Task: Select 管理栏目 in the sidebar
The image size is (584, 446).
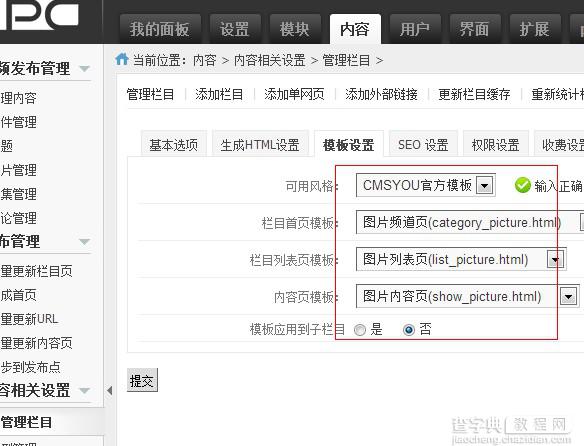Action: (x=26, y=423)
